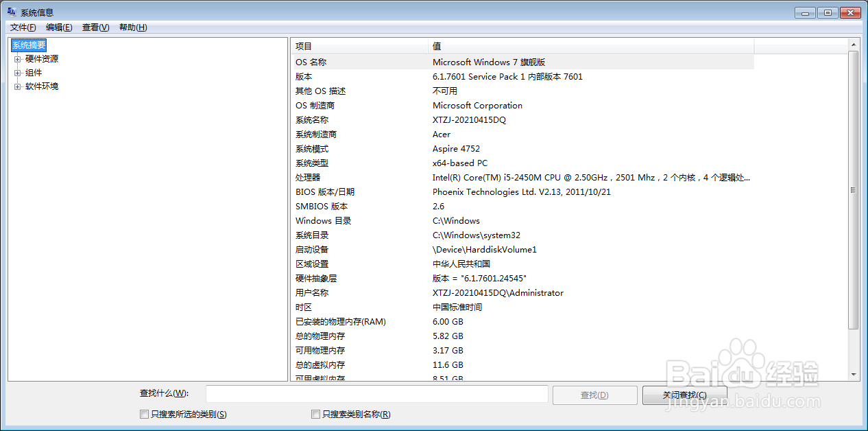This screenshot has height=431, width=868.
Task: Select the 启动设备 row
Action: 522,250
